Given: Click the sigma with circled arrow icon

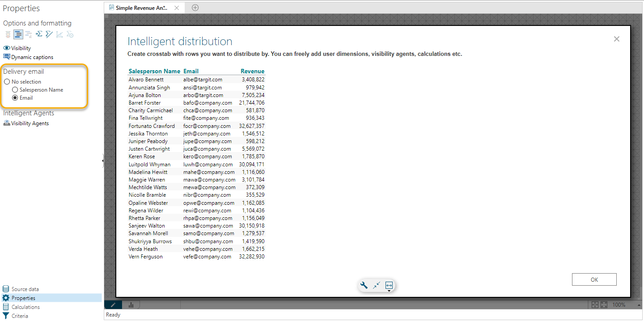Looking at the screenshot, I should tap(70, 34).
